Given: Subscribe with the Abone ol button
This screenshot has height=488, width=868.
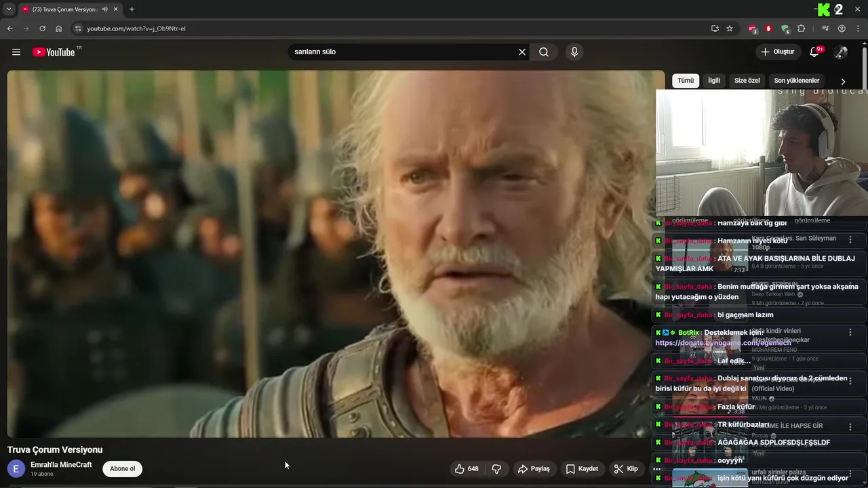Looking at the screenshot, I should [x=123, y=469].
